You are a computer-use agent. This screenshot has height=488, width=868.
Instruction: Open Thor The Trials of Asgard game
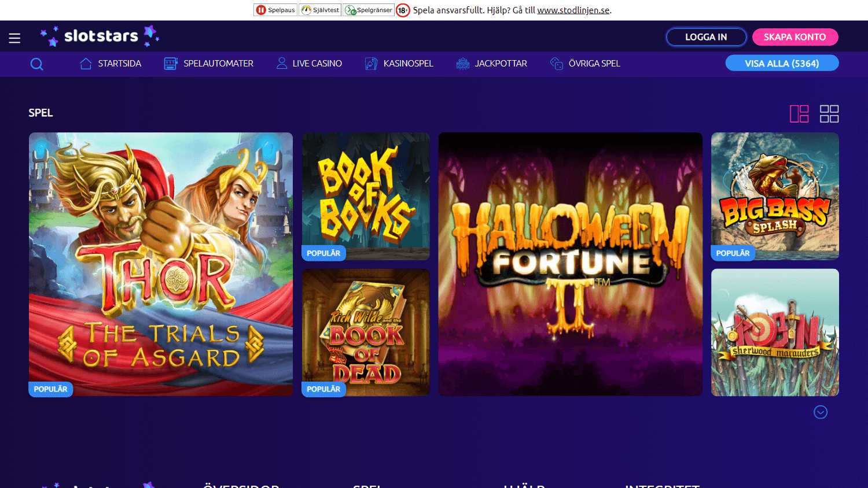coord(161,264)
